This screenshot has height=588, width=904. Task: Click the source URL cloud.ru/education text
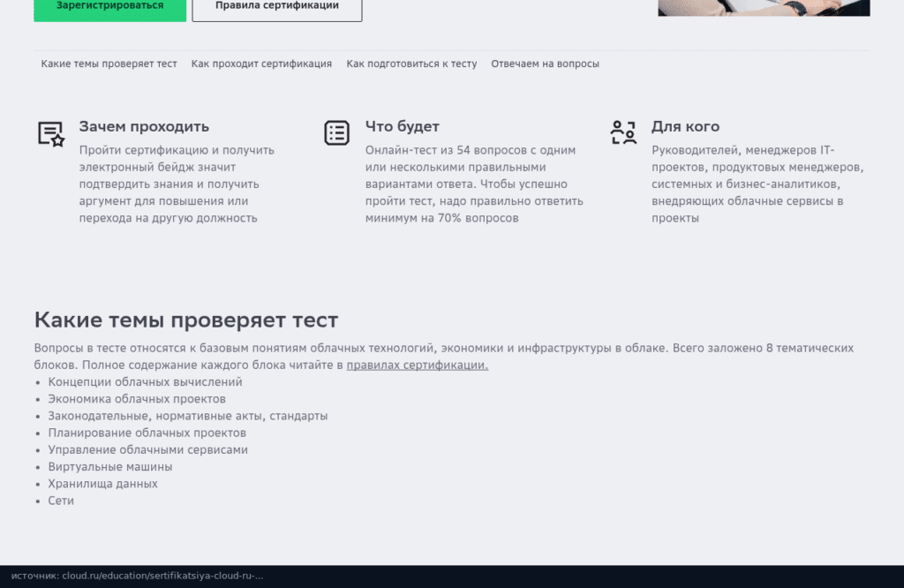(x=162, y=576)
